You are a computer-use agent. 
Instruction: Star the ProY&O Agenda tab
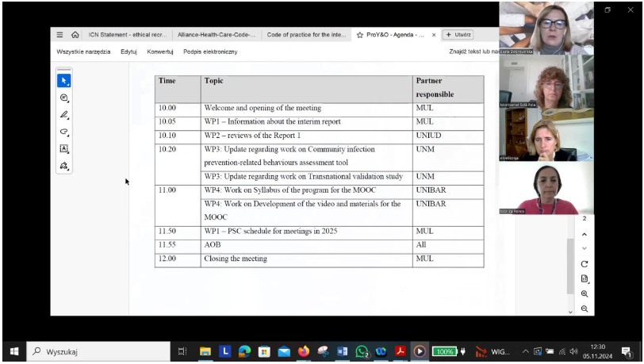(360, 35)
